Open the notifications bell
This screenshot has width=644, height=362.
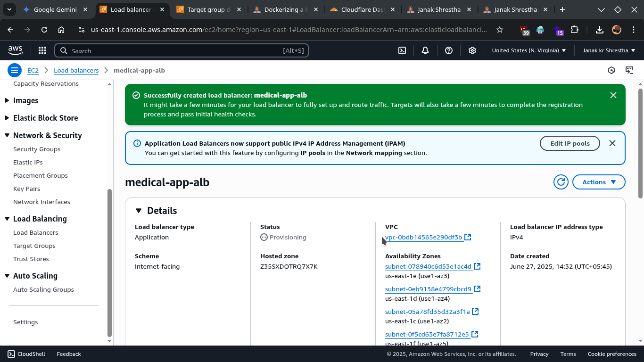coord(425,50)
